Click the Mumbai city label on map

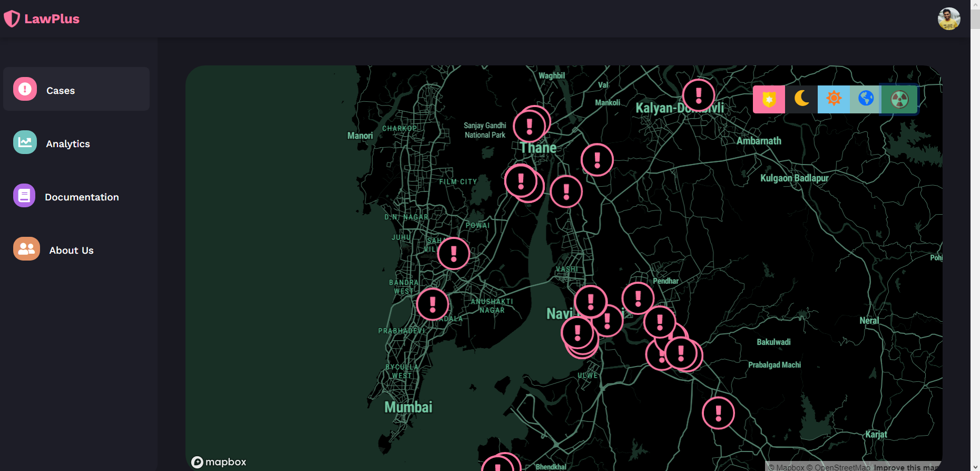pos(408,407)
